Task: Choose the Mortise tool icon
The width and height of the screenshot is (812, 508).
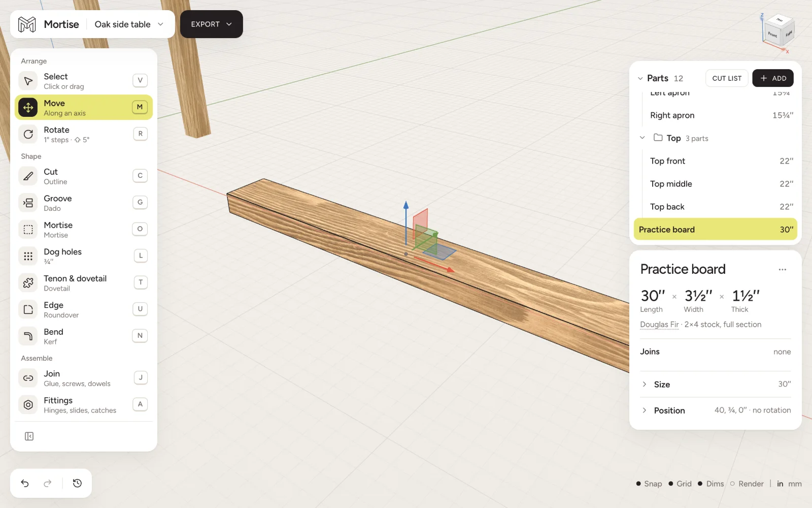Action: [x=28, y=230]
